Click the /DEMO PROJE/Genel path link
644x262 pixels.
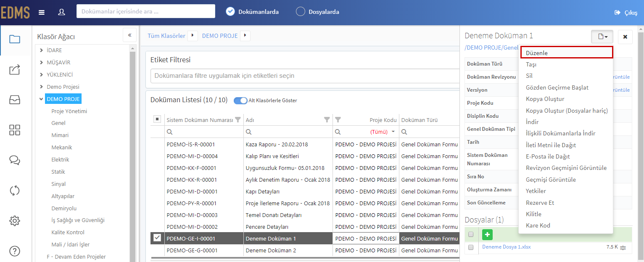tap(492, 48)
